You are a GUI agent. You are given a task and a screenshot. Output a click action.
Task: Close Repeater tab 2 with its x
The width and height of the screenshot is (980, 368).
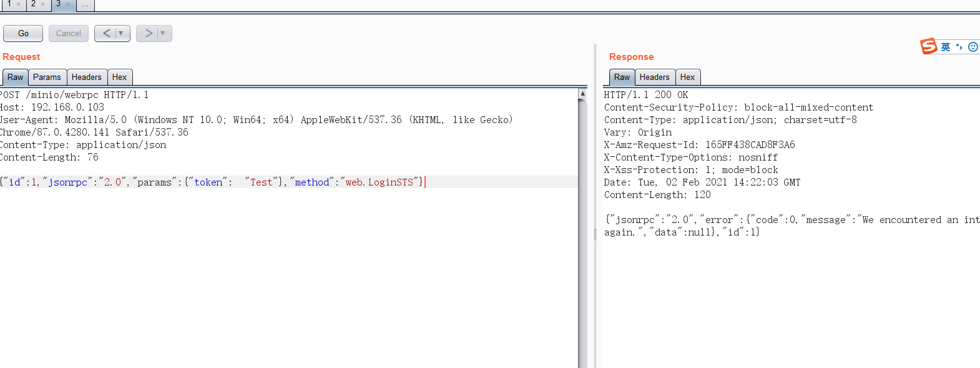point(42,4)
